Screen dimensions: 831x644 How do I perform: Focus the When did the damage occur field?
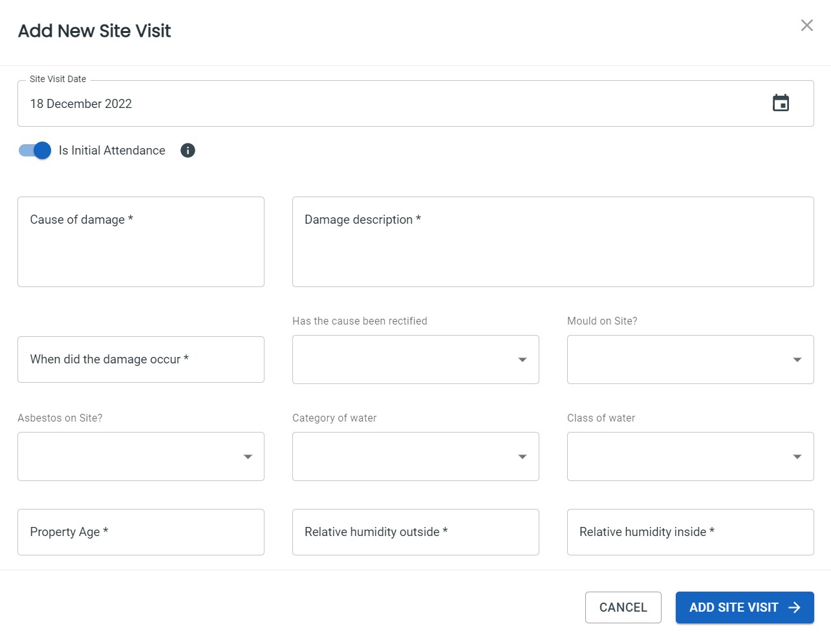pyautogui.click(x=141, y=360)
